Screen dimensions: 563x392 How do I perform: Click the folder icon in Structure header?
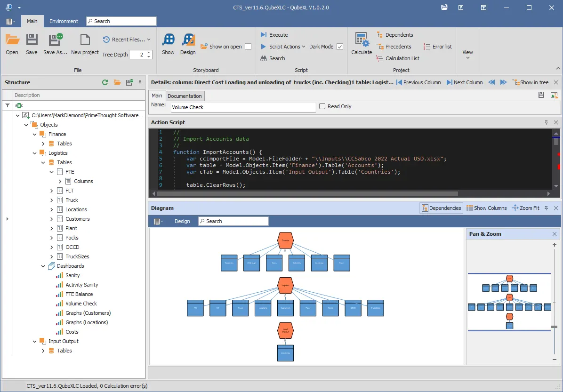pyautogui.click(x=117, y=82)
